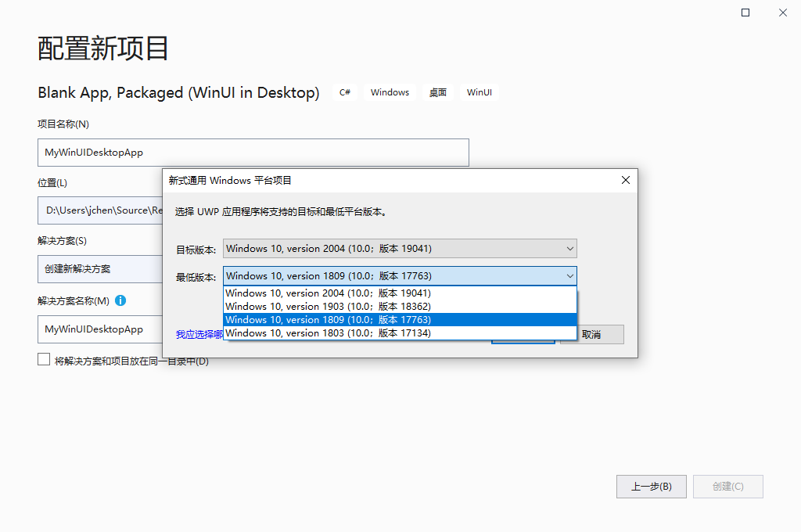The width and height of the screenshot is (801, 532).
Task: Collapse the 最低版本 dropdown list
Action: coord(569,275)
